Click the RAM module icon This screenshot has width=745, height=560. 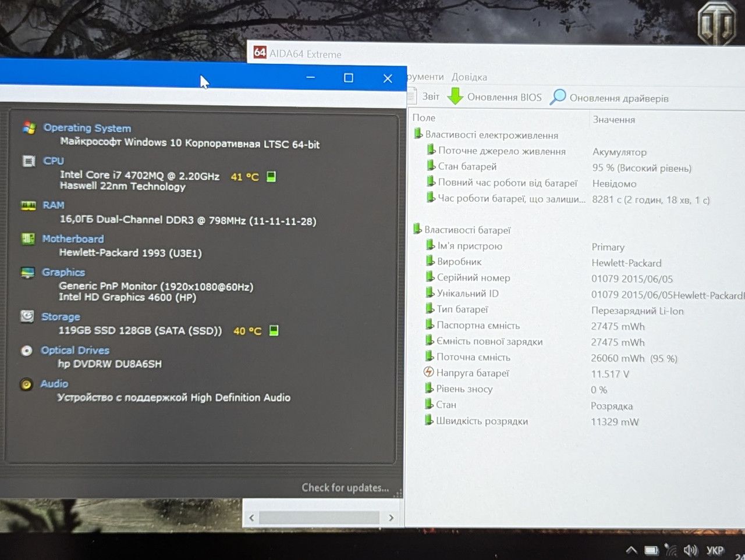(28, 205)
